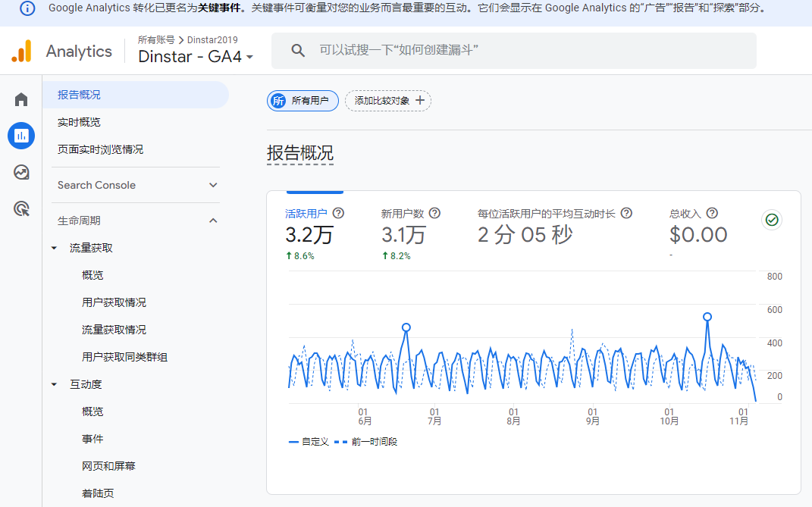Screen dimensions: 812x507
Task: Open 用户获取同类群组 report
Action: coord(124,358)
